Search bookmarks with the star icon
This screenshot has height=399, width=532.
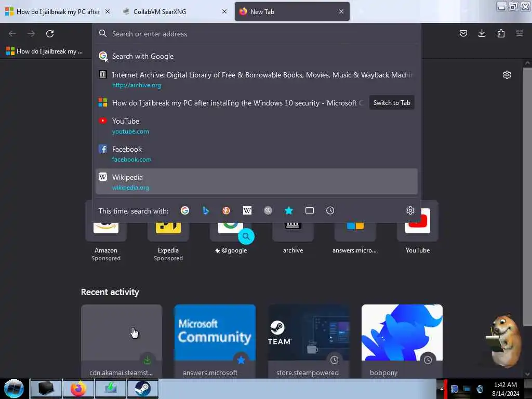tap(289, 211)
